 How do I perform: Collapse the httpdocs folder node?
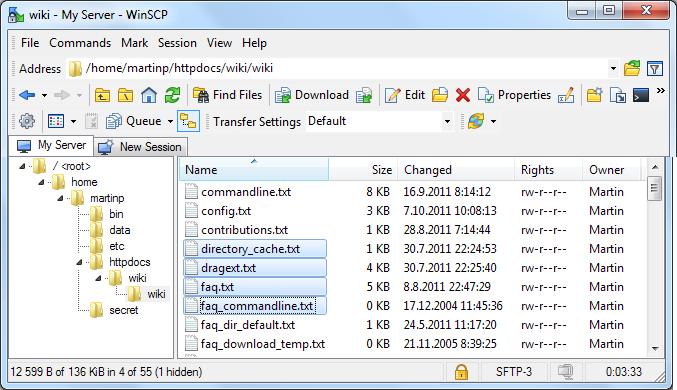click(79, 262)
